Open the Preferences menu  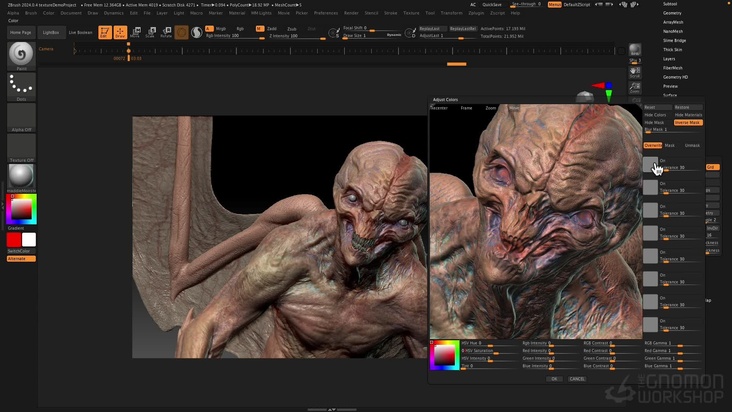[x=325, y=13]
